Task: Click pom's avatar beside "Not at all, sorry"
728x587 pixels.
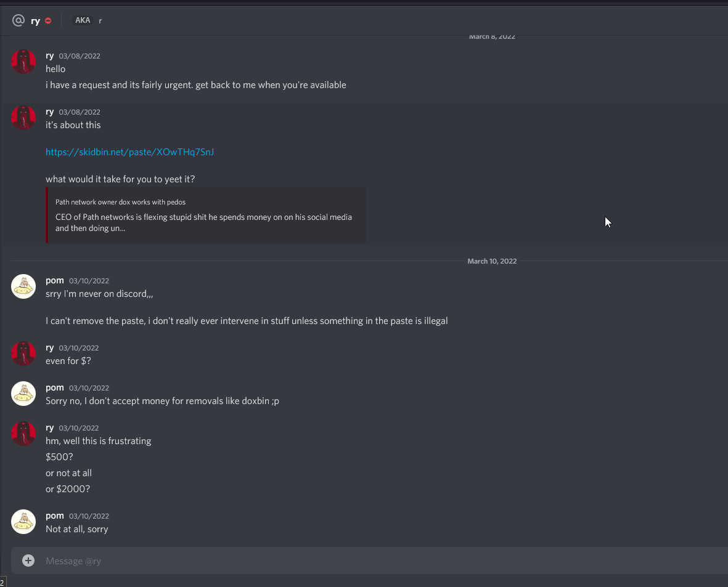Action: [23, 522]
